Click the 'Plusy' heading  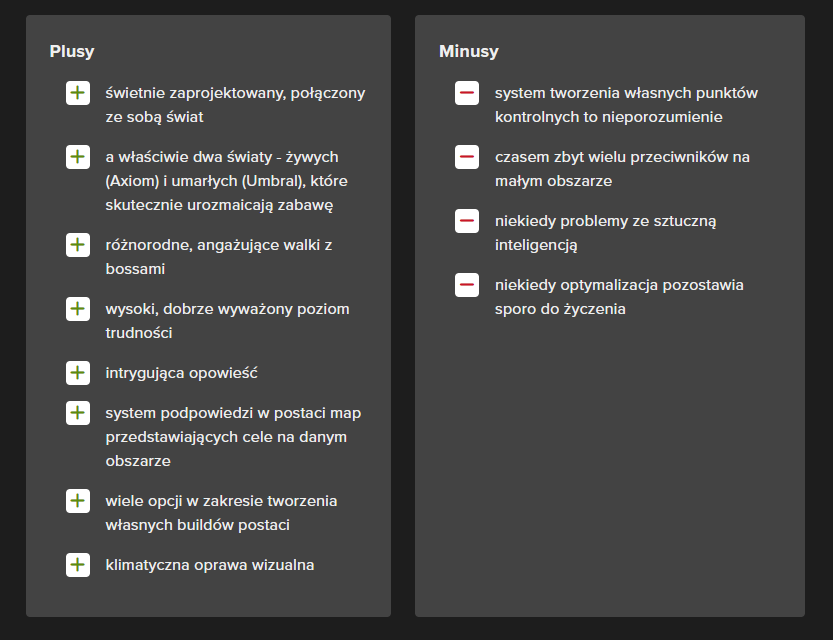(72, 51)
